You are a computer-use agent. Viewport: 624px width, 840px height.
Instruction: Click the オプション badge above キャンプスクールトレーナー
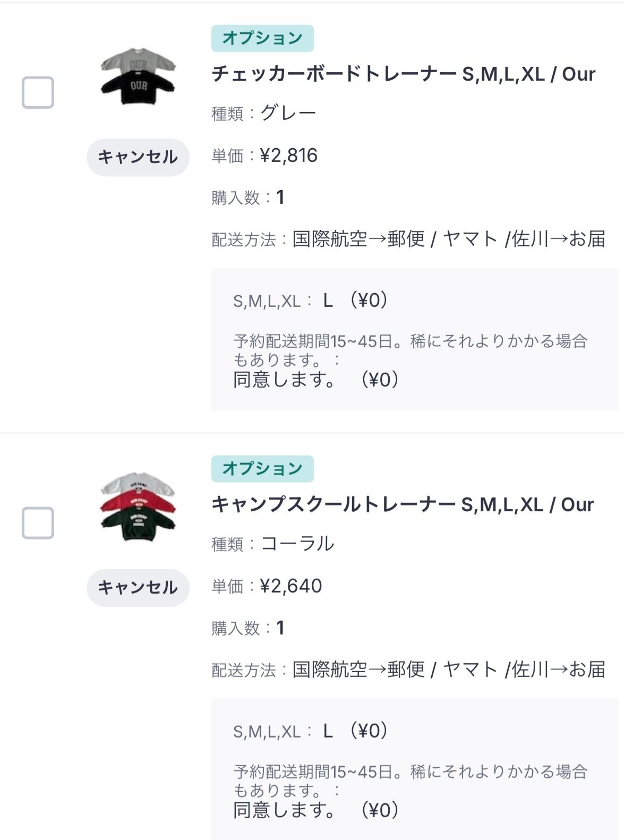262,469
